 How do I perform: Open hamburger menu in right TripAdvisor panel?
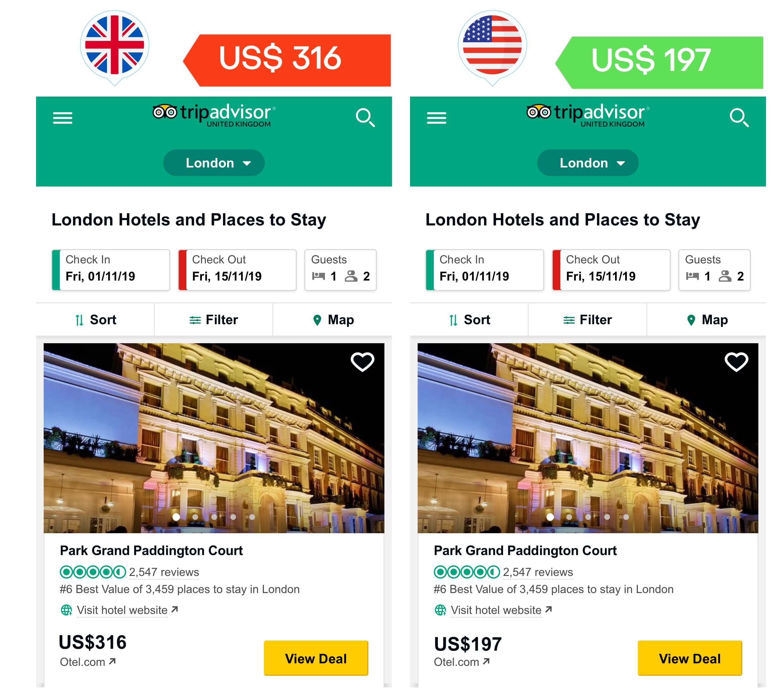(x=437, y=118)
